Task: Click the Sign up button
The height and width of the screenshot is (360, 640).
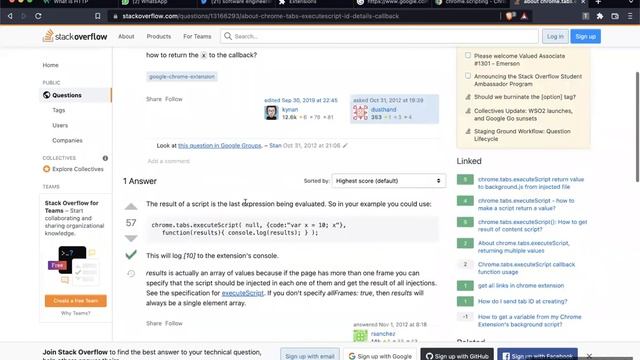Action: pyautogui.click(x=585, y=36)
